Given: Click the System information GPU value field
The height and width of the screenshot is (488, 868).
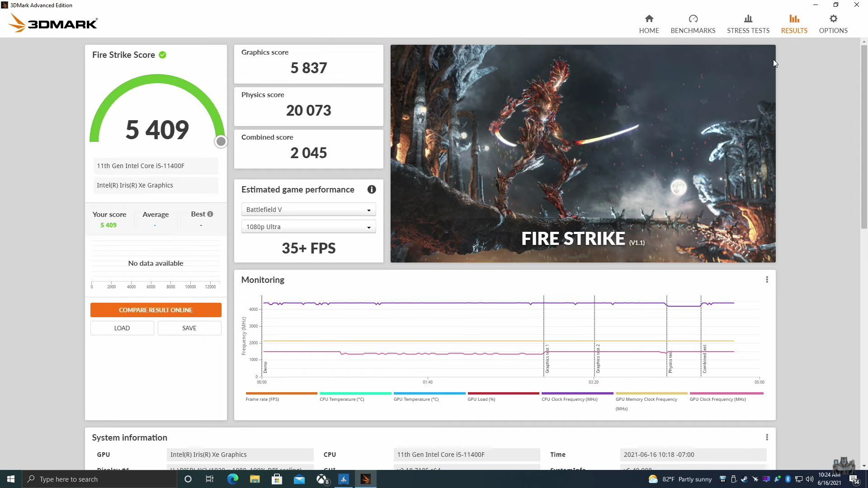Looking at the screenshot, I should point(240,455).
